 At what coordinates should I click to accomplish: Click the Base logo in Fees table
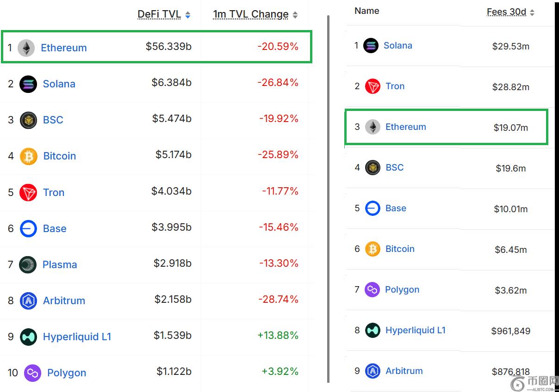tap(373, 208)
